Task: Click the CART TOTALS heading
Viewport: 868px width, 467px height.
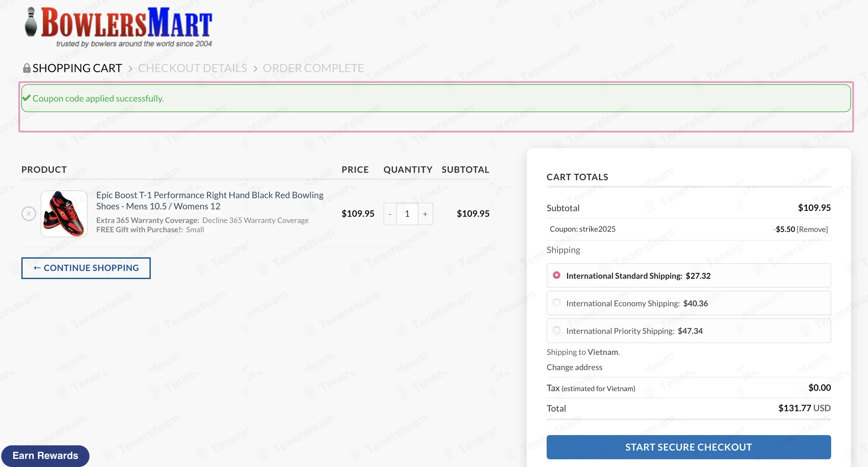Action: tap(577, 177)
